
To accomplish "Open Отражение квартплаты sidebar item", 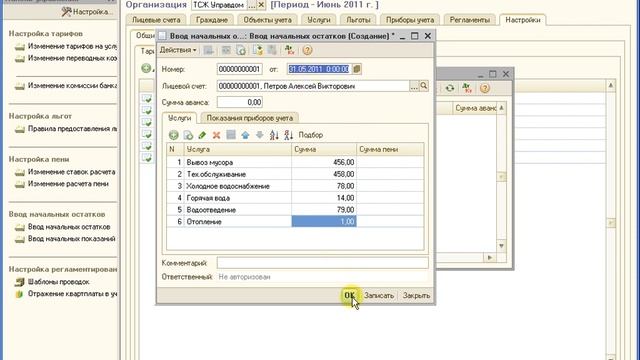I will 67,294.
